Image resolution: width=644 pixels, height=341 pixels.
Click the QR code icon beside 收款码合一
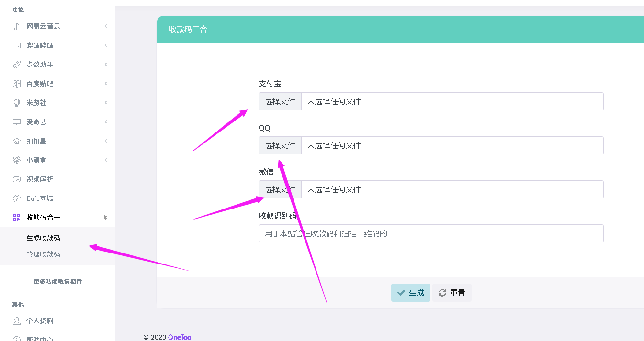[17, 218]
